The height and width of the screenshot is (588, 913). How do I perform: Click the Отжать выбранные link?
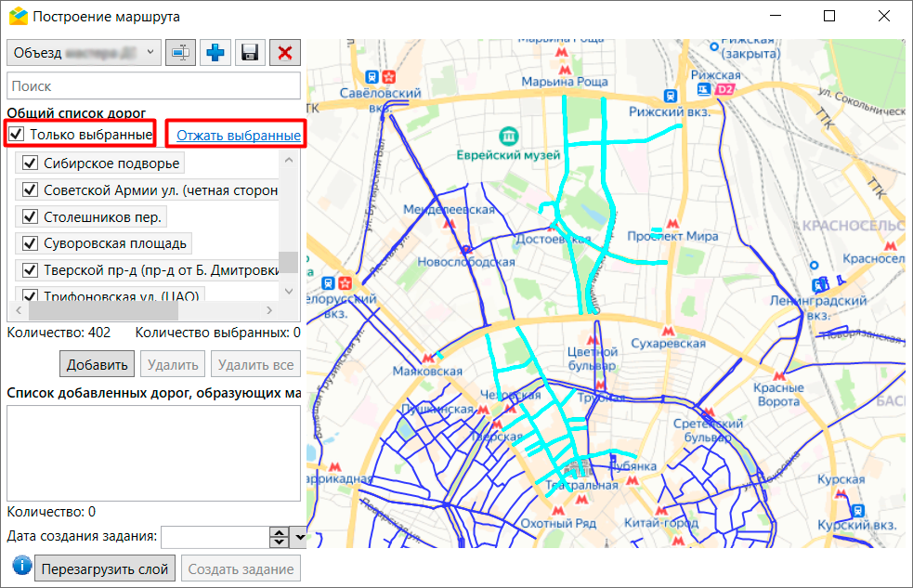[x=238, y=136]
